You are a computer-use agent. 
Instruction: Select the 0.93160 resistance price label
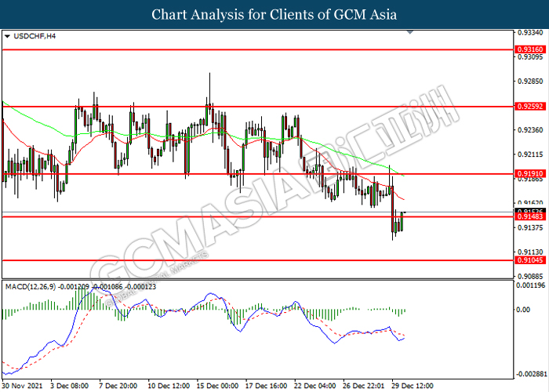click(x=530, y=49)
